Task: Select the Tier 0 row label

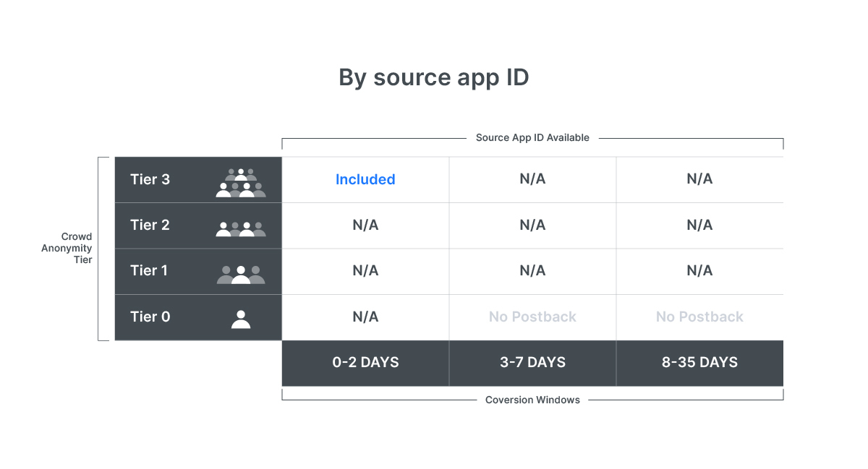Action: coord(150,317)
